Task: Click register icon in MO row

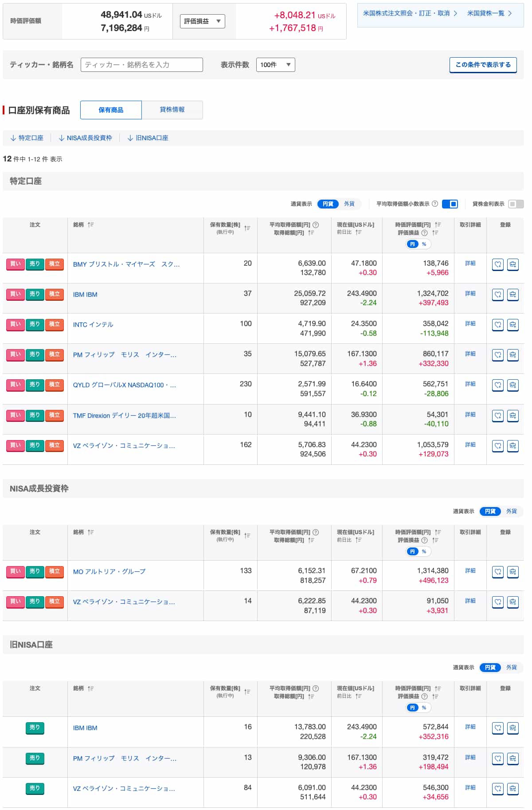Action: pos(512,572)
